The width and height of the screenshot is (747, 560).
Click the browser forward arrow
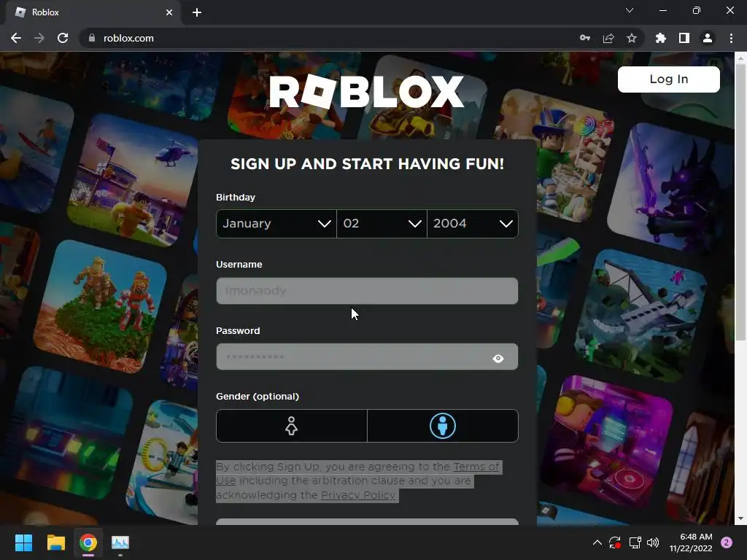click(x=39, y=38)
